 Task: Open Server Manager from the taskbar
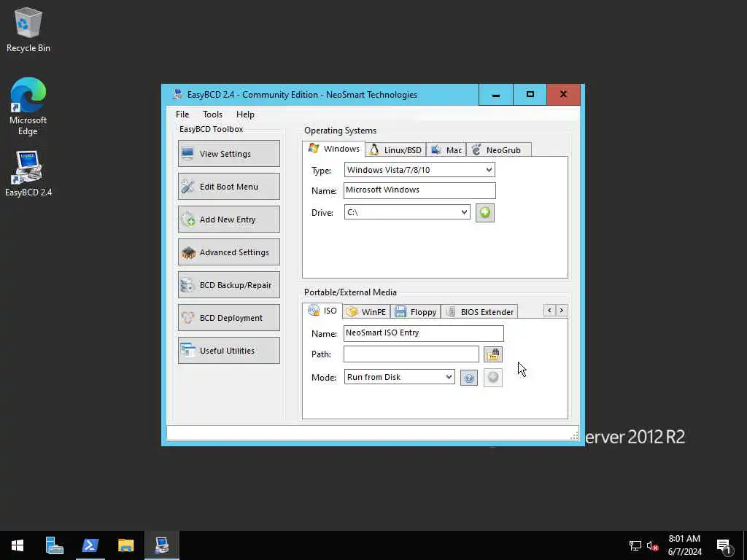[54, 545]
